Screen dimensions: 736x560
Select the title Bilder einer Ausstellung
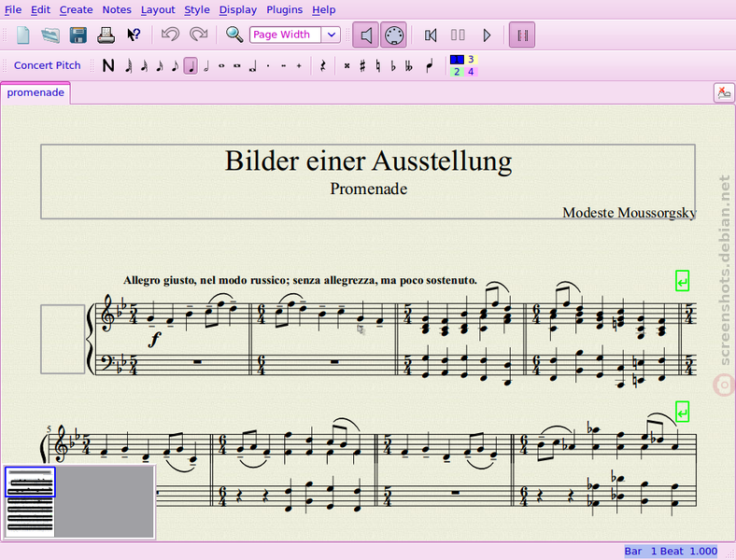[369, 161]
